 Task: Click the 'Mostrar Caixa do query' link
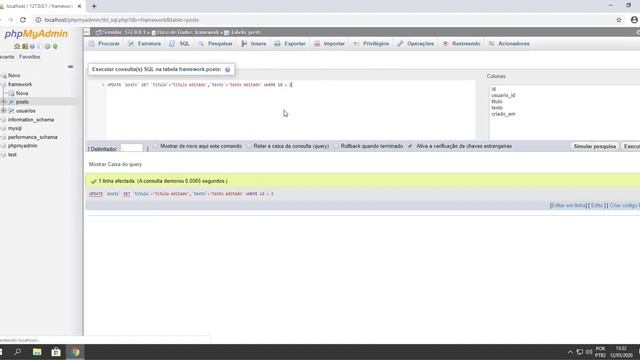pyautogui.click(x=115, y=164)
